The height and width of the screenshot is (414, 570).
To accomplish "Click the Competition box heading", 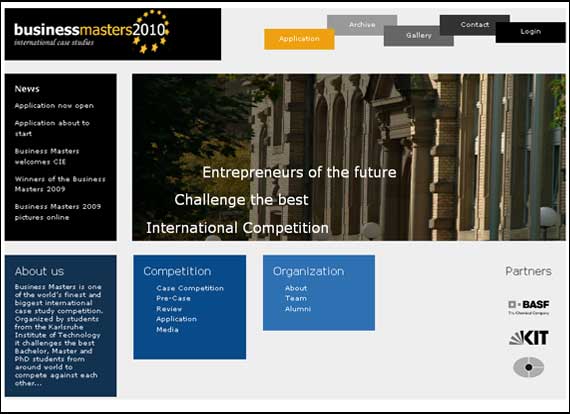I will click(x=177, y=271).
